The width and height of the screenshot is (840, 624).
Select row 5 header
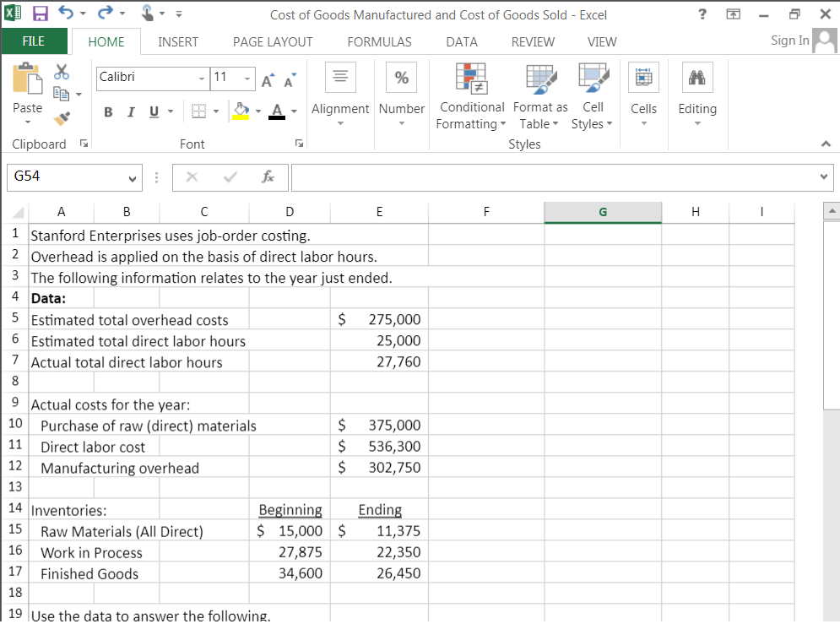15,318
